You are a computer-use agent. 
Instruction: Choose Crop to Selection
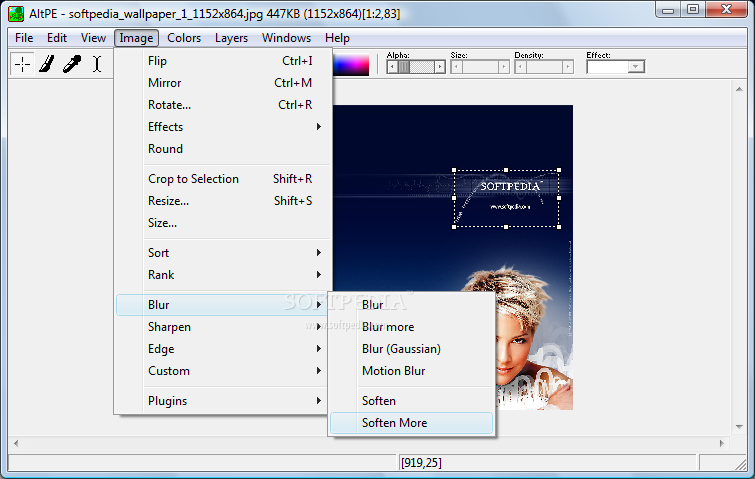coord(224,179)
